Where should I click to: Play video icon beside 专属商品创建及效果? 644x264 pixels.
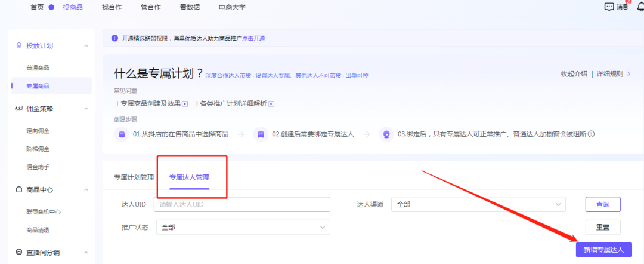[x=185, y=103]
